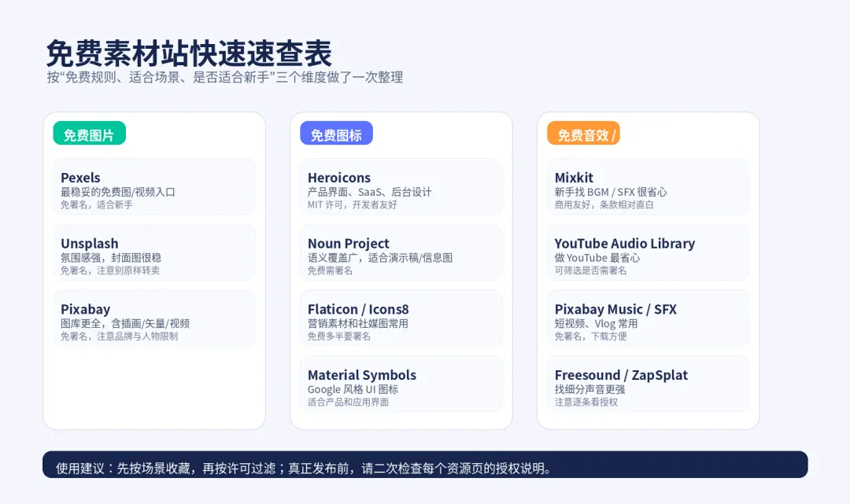Click the YouTube Audio Library title

coord(624,244)
